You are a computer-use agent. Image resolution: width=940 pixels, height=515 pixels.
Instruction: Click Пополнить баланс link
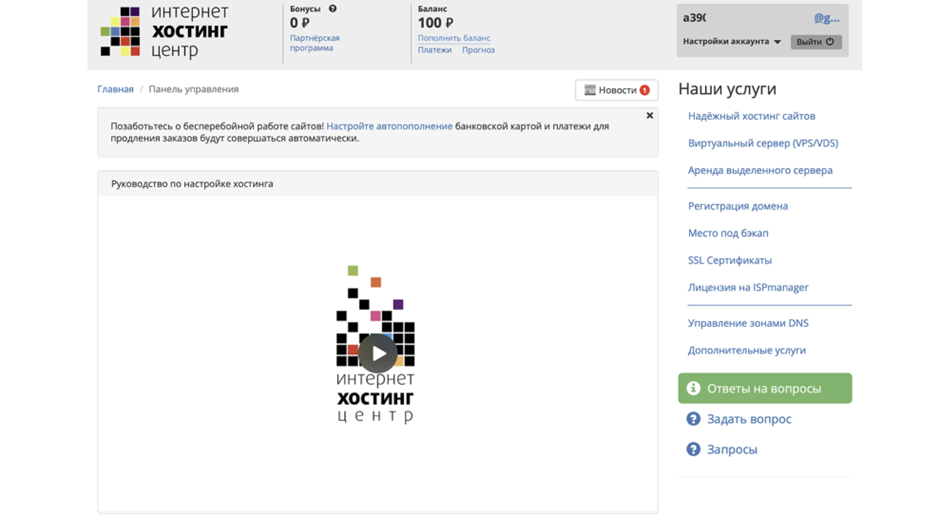(454, 38)
